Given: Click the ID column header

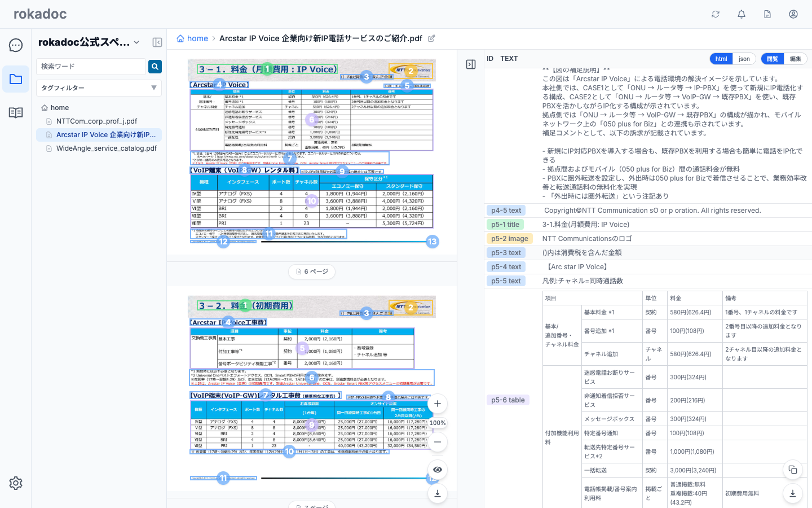Looking at the screenshot, I should (x=490, y=59).
